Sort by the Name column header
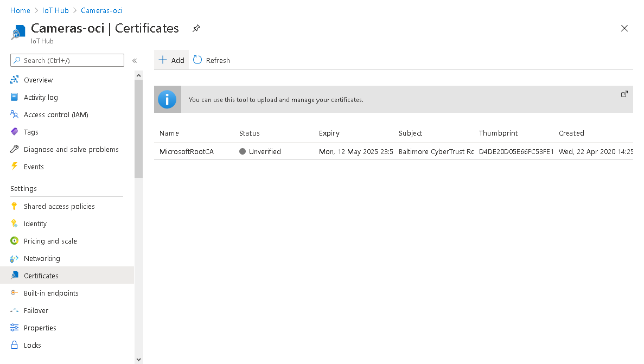The width and height of the screenshot is (644, 364). click(169, 133)
